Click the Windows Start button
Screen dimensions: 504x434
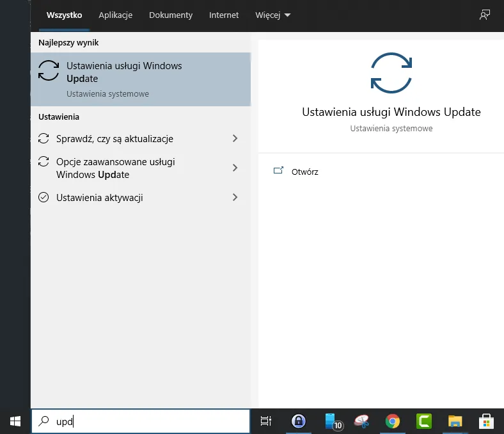[x=15, y=421]
